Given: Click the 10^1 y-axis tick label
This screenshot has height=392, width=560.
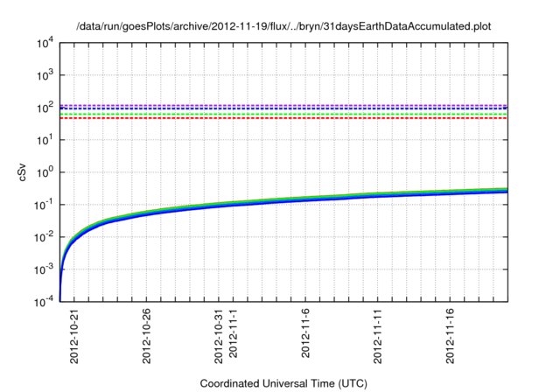Looking at the screenshot, I should click(x=44, y=140).
